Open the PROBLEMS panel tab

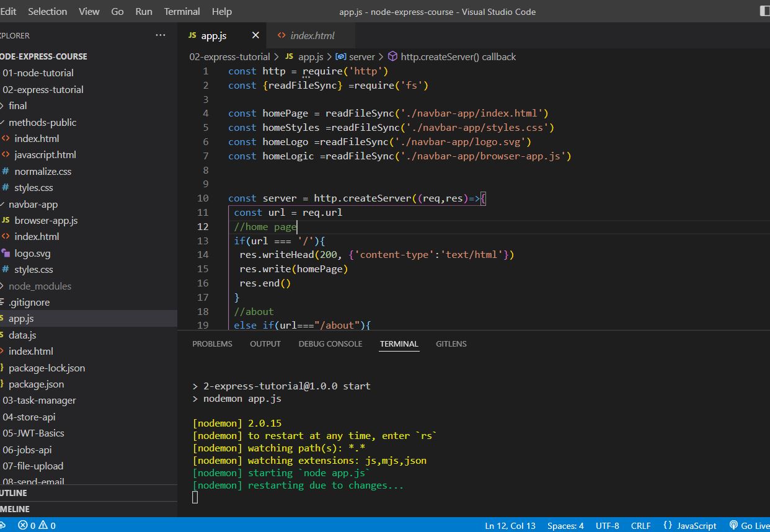[212, 344]
